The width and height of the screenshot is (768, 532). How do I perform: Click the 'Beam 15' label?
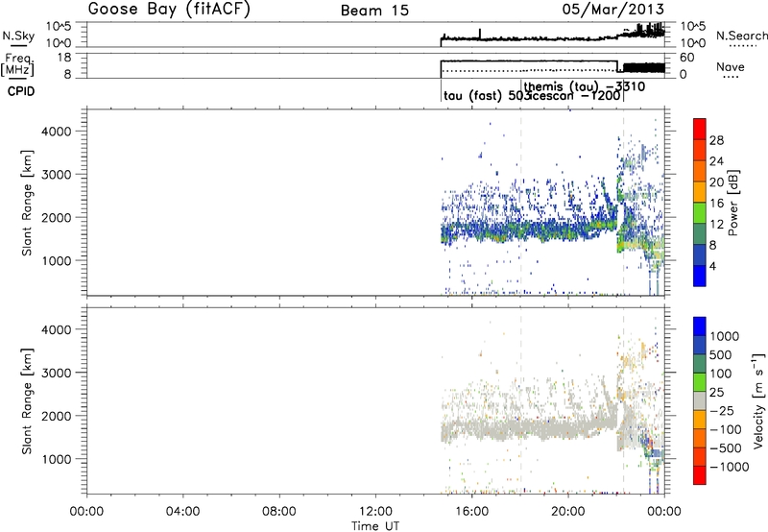(374, 11)
